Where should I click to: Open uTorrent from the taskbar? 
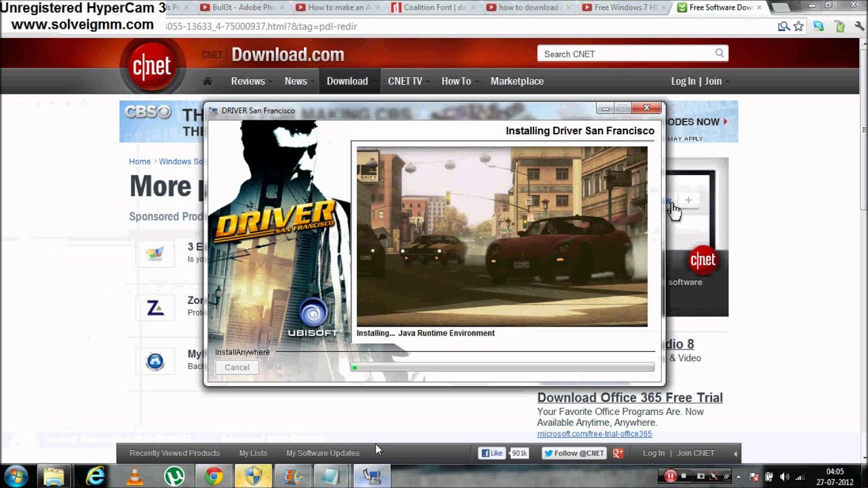174,476
